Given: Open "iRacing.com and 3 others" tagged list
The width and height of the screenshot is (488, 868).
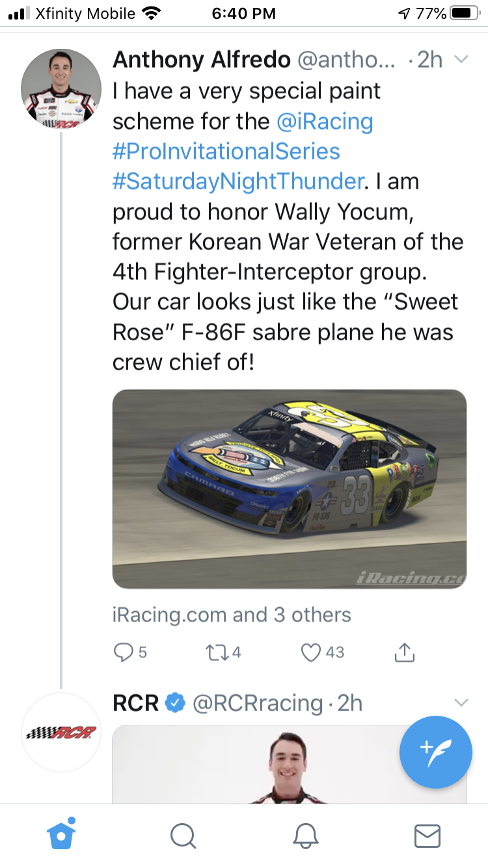Looking at the screenshot, I should 232,615.
